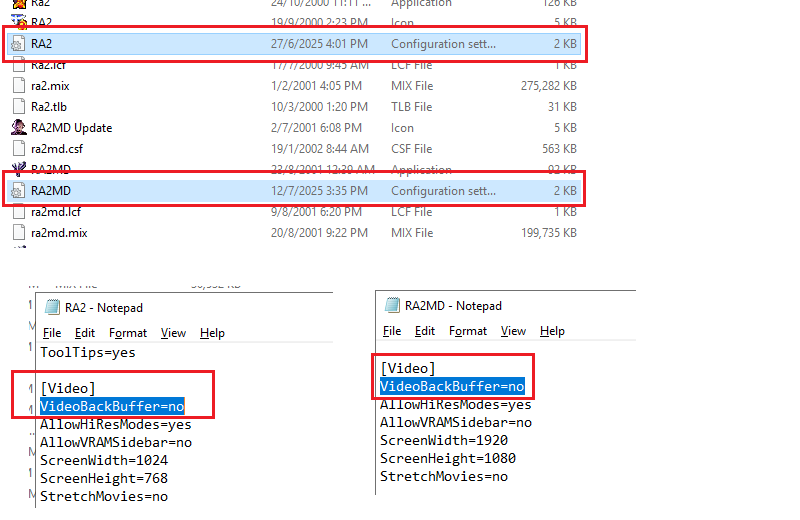Open Format menu in RA2 Notepad window
This screenshot has height=520, width=800.
coord(128,333)
